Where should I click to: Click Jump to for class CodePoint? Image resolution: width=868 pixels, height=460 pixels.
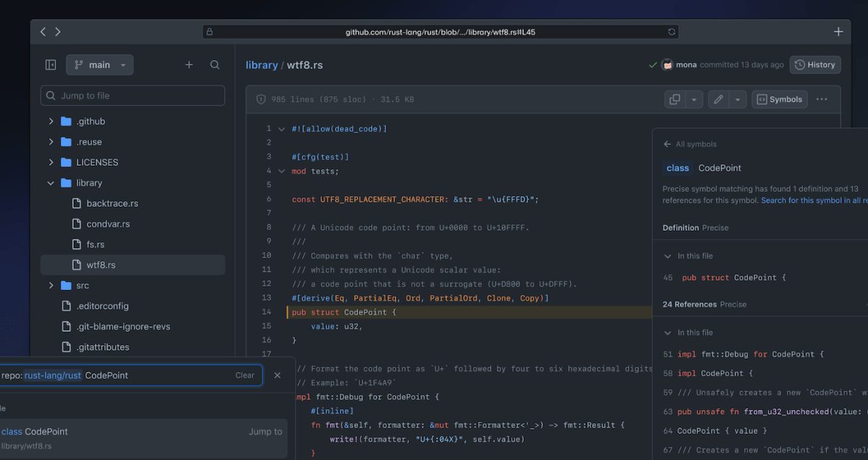[265, 431]
